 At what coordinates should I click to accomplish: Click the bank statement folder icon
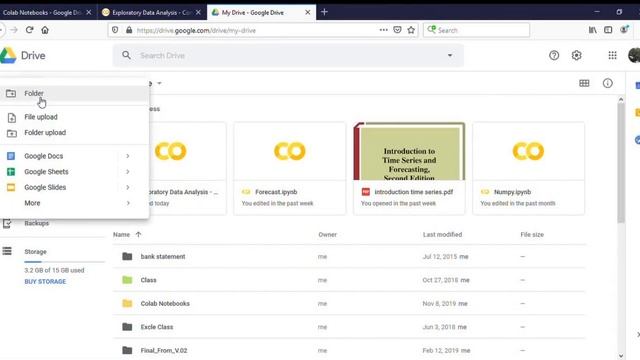(127, 256)
